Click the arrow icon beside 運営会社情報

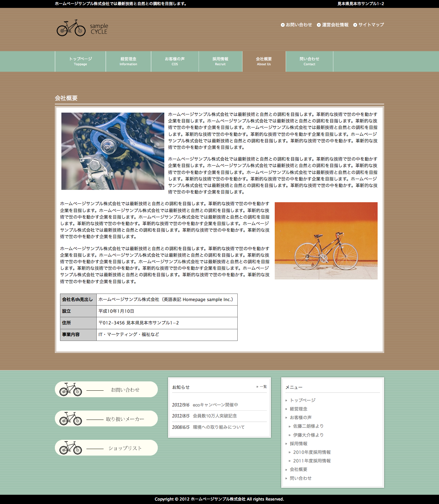[319, 25]
